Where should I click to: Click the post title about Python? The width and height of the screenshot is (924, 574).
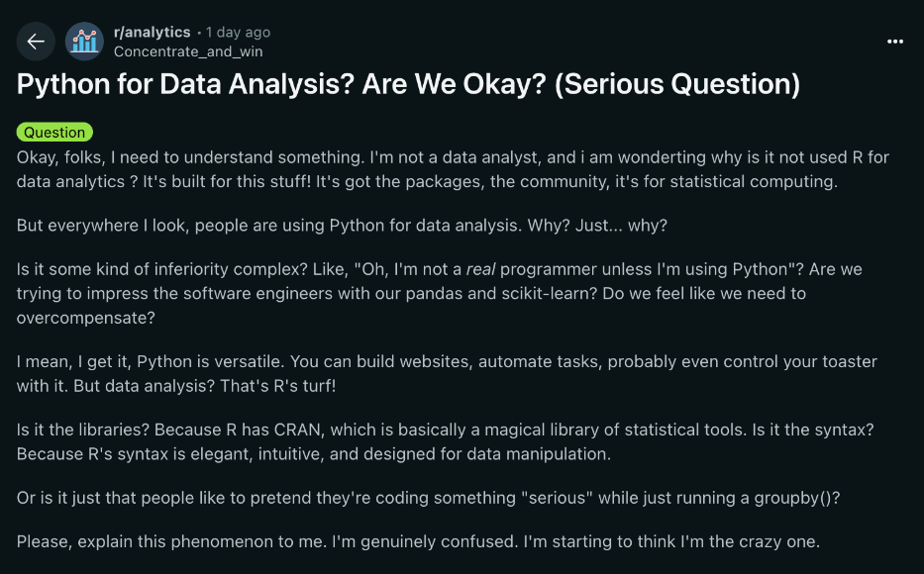(x=408, y=84)
